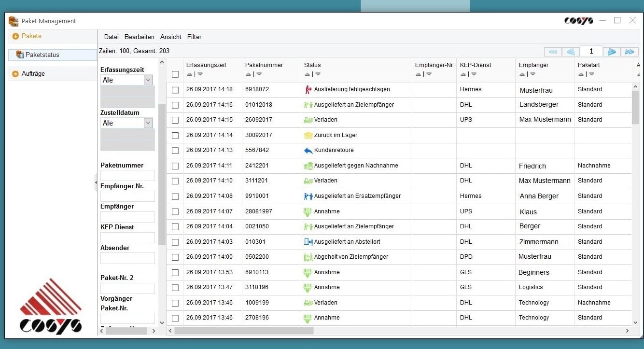Viewport: 644px width, 349px height.
Task: Go to the first page with the double-left arrow
Action: pyautogui.click(x=553, y=52)
